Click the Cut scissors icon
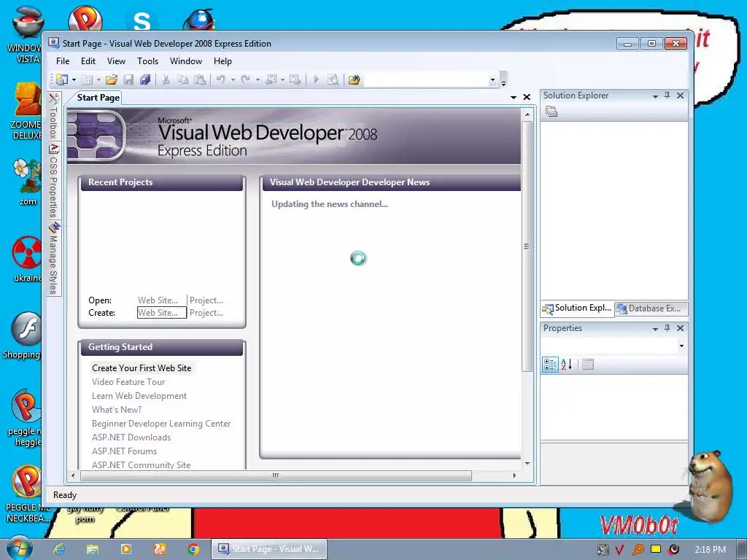Screen dimensions: 747x560 166,79
